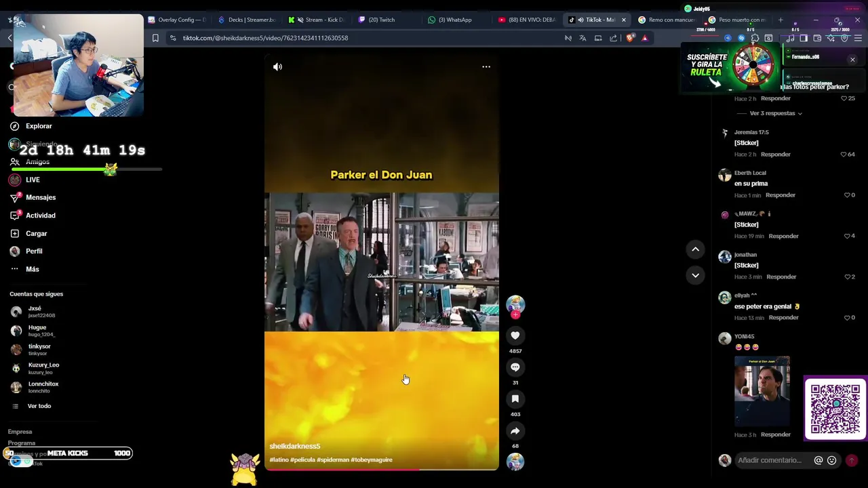Insert mention with @ icon

(x=818, y=460)
